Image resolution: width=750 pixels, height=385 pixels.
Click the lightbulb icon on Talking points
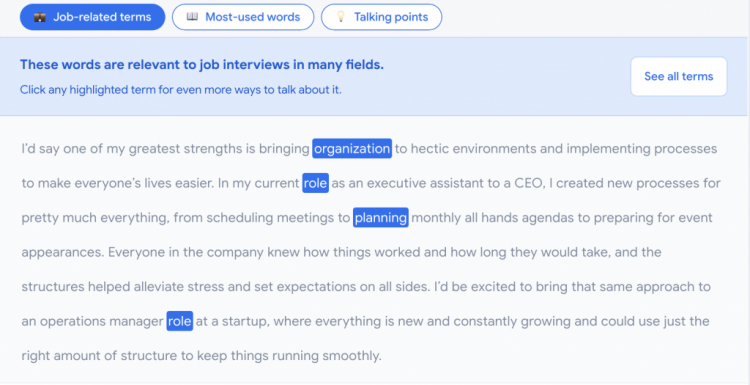[x=341, y=17]
